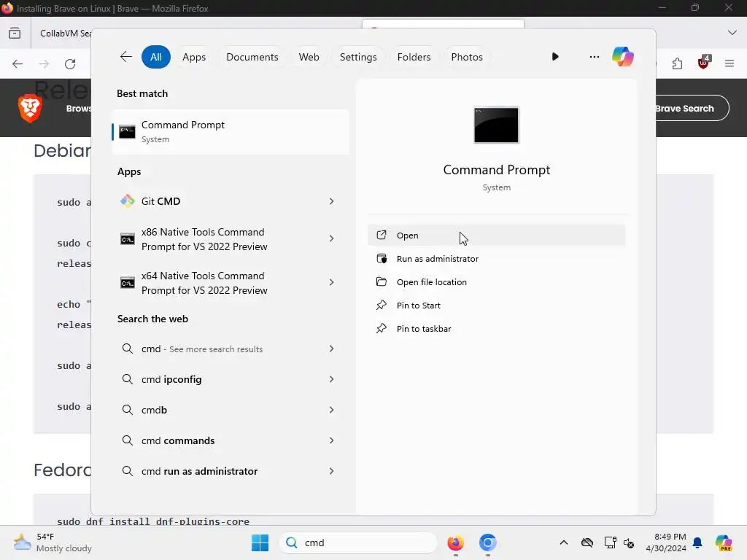The width and height of the screenshot is (747, 560).
Task: Choose Run as administrator
Action: pos(496,259)
